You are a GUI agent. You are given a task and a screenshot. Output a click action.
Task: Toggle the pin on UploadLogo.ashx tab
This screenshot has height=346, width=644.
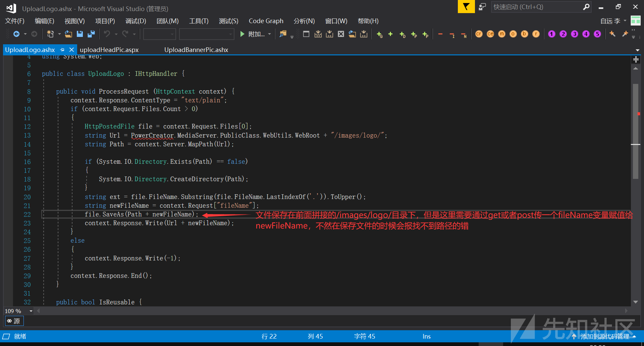click(x=62, y=50)
